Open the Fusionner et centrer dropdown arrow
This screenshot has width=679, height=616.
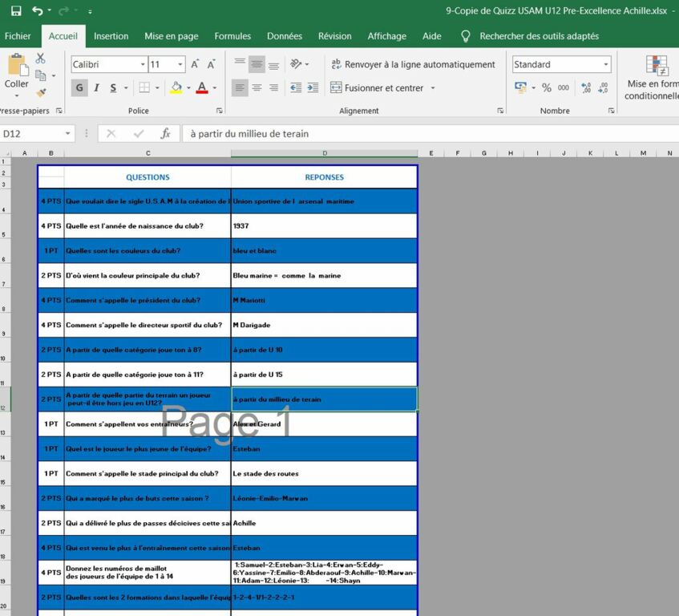tap(433, 88)
